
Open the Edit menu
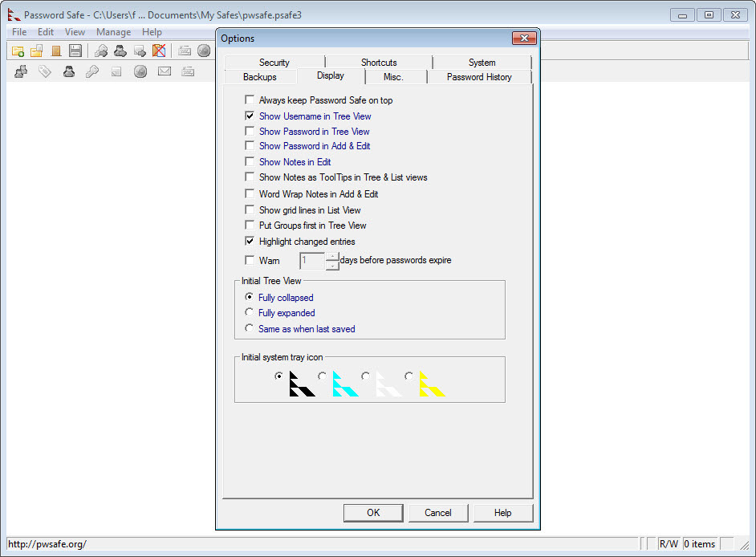coord(46,32)
